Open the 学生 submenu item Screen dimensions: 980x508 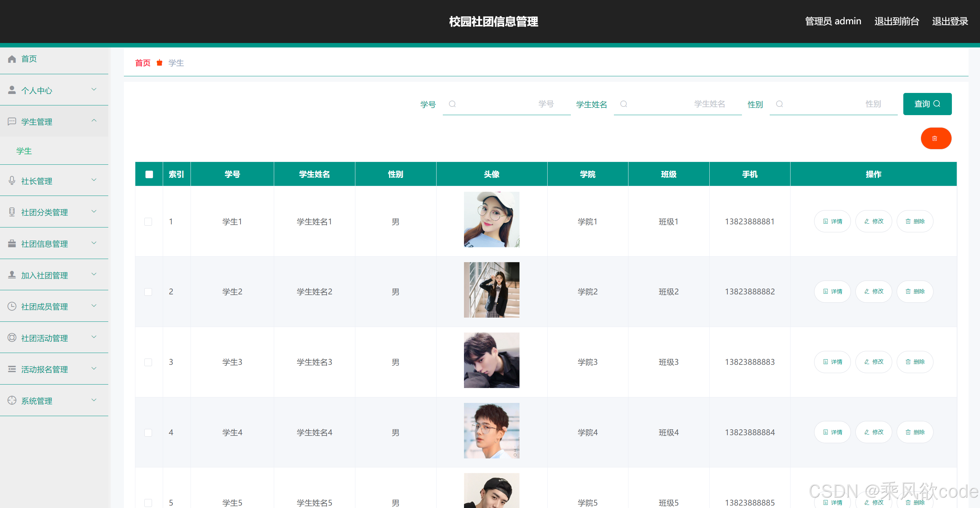[x=24, y=151]
